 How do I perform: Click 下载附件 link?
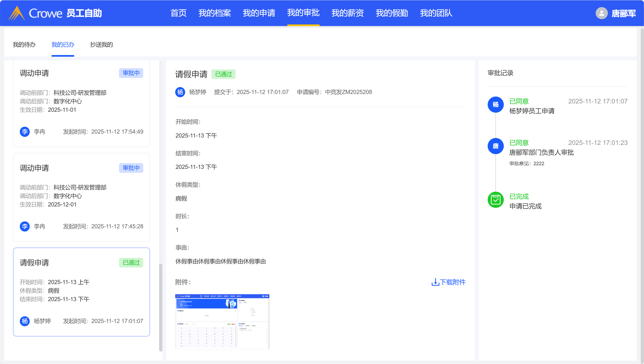click(x=452, y=282)
